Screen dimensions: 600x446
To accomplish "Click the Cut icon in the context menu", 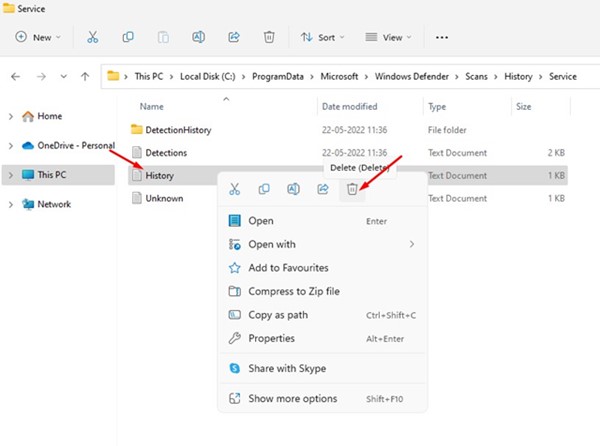I will coord(235,189).
